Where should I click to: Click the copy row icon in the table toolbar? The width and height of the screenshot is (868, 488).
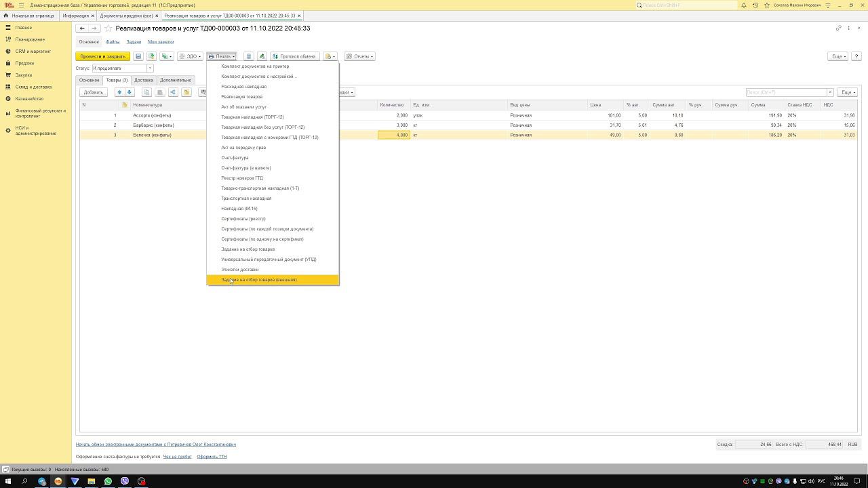pos(146,92)
